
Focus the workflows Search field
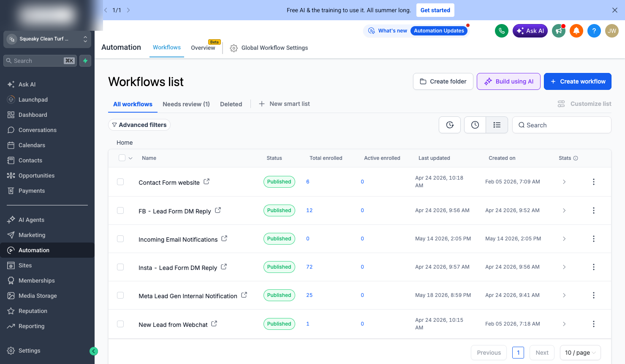point(562,125)
